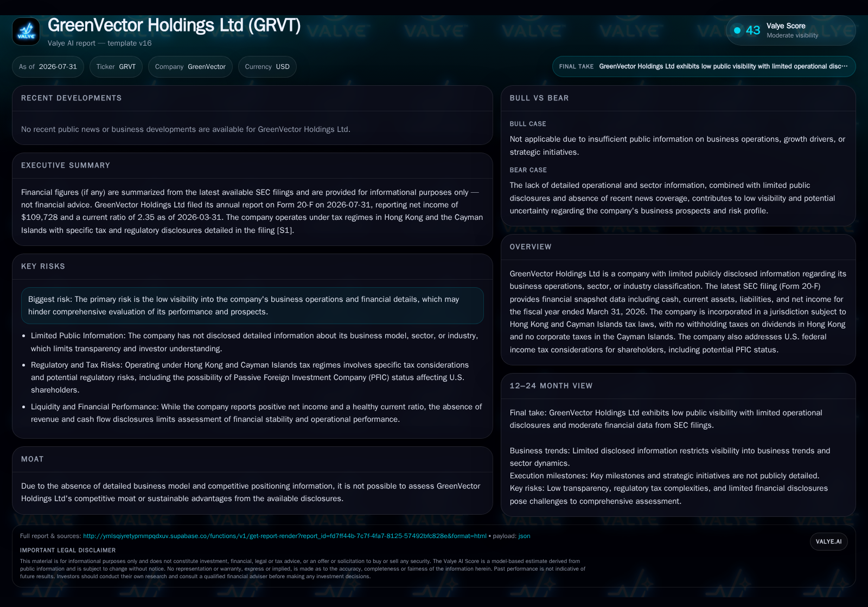Viewport: 868px width, 607px height.
Task: Click the MOAT section heading
Action: pos(33,459)
